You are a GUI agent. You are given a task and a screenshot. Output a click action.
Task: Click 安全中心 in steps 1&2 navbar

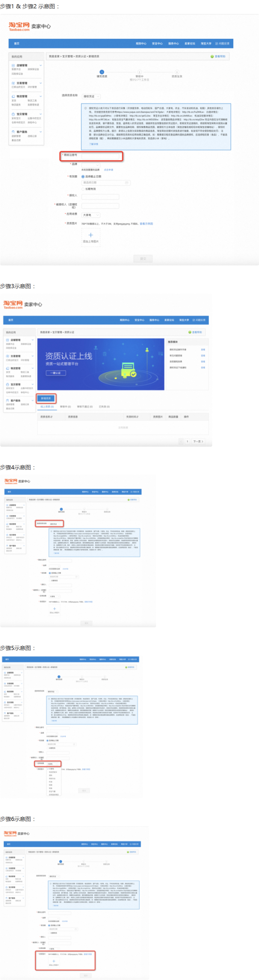pyautogui.click(x=157, y=44)
